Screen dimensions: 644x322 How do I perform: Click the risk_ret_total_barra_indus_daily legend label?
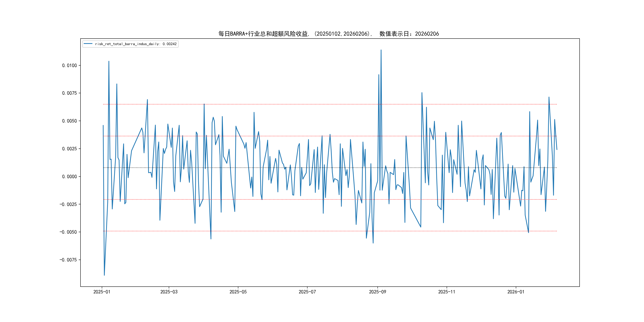pos(136,44)
